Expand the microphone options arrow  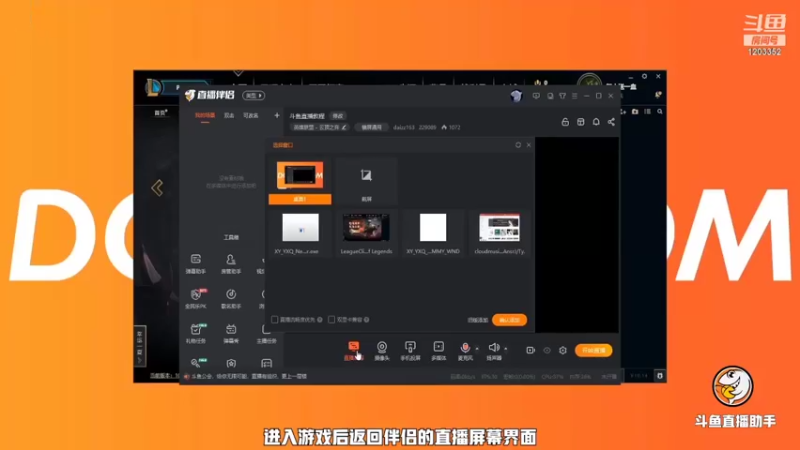[x=477, y=348]
